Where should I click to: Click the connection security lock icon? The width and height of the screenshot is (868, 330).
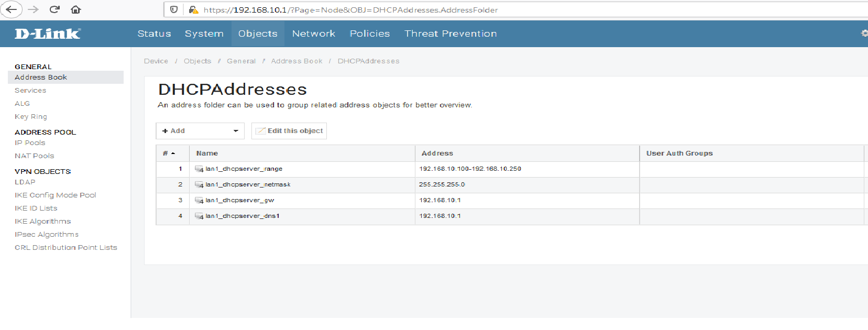point(193,10)
